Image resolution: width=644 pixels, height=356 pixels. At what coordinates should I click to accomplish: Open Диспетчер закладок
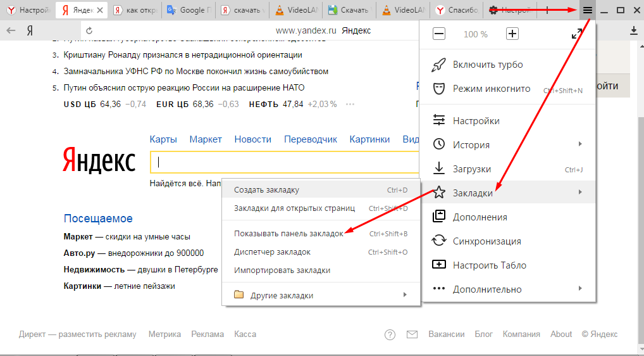272,252
